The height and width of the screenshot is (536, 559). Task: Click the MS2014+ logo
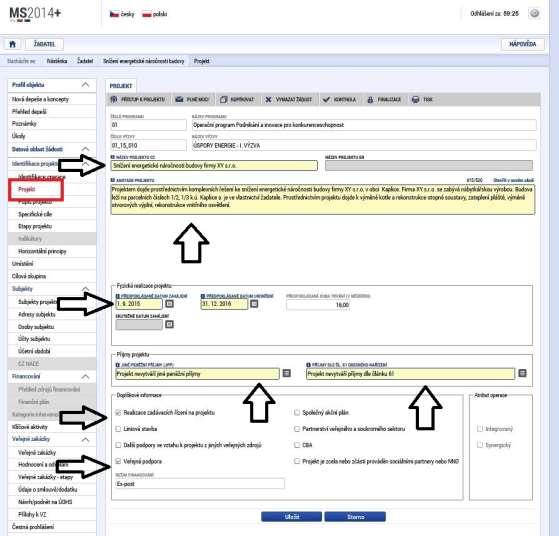coord(35,14)
